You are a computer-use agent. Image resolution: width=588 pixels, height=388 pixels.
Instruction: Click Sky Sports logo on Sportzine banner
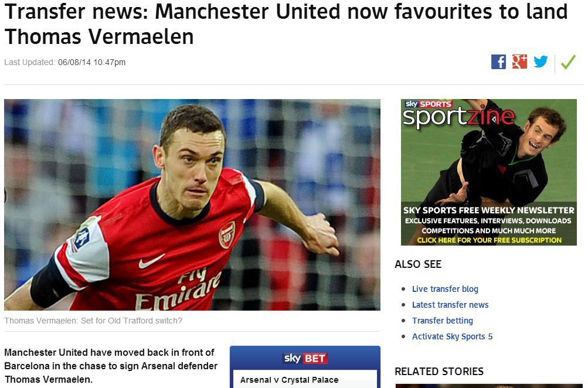pos(429,104)
